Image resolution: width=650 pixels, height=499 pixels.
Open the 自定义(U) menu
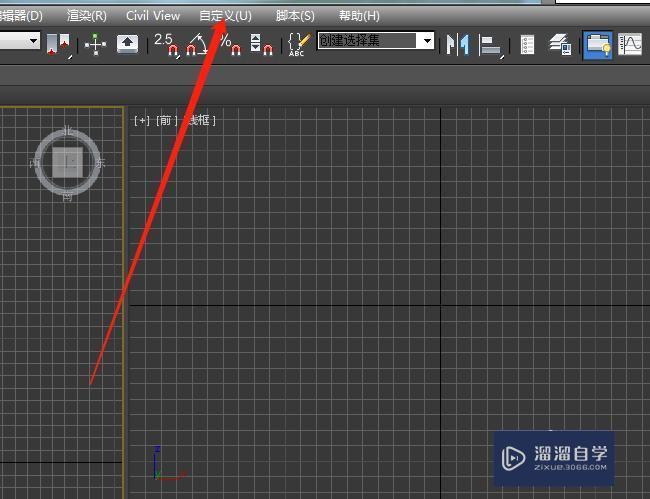pos(225,16)
